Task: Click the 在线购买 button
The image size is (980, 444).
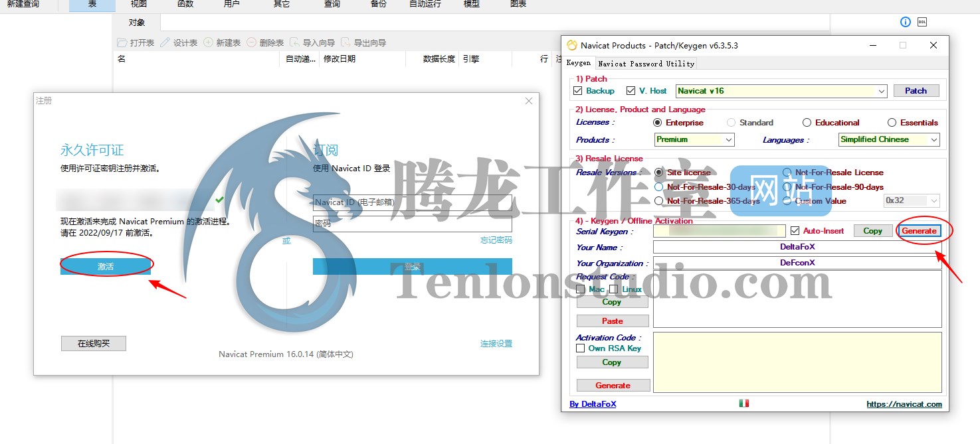Action: (x=94, y=343)
